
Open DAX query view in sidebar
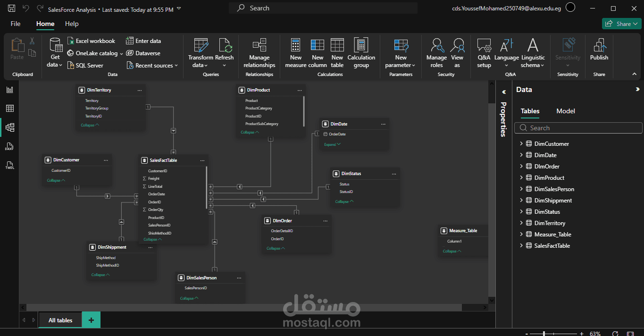[9, 146]
